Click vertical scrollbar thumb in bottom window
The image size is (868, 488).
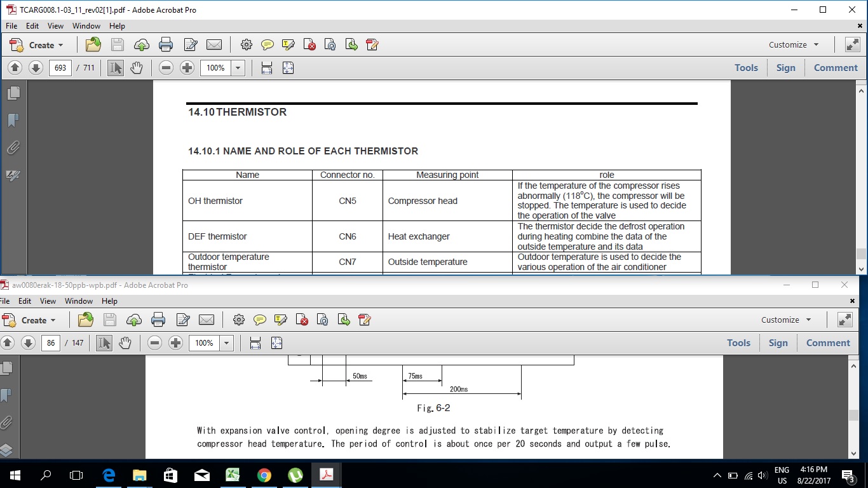click(x=853, y=416)
